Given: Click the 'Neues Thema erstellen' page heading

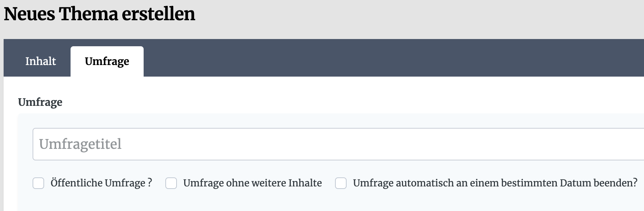Looking at the screenshot, I should click(99, 14).
